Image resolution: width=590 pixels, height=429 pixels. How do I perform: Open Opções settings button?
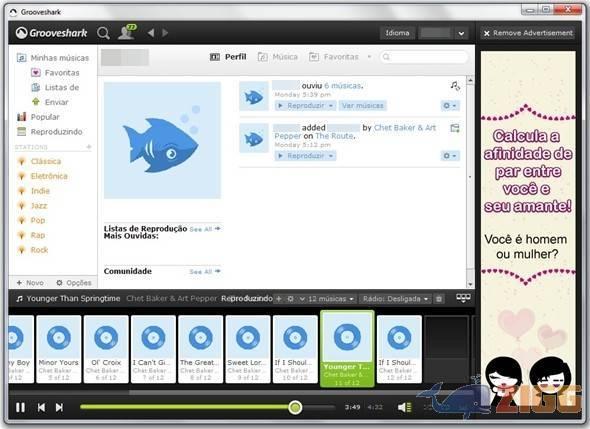click(74, 283)
